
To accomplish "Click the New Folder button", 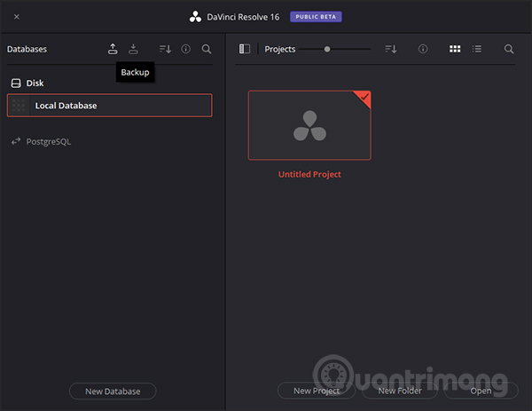I will pos(400,391).
